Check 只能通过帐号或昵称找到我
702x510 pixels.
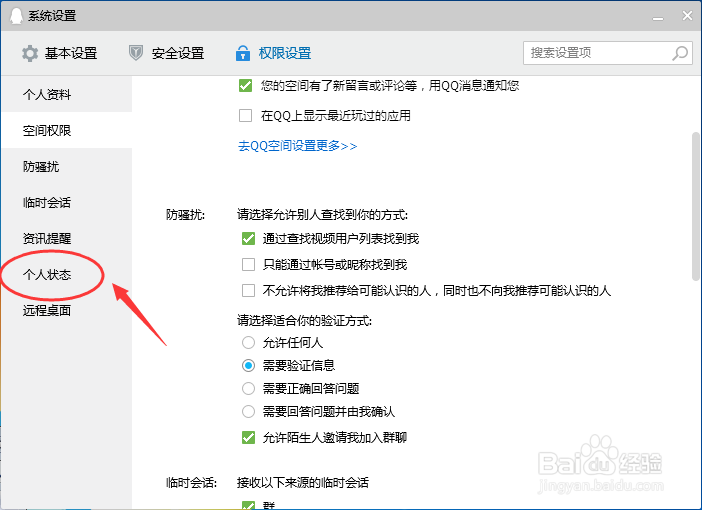[x=248, y=265]
